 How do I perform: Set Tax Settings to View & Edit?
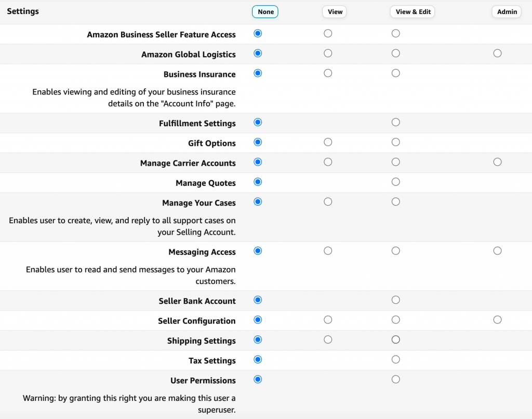pyautogui.click(x=395, y=359)
